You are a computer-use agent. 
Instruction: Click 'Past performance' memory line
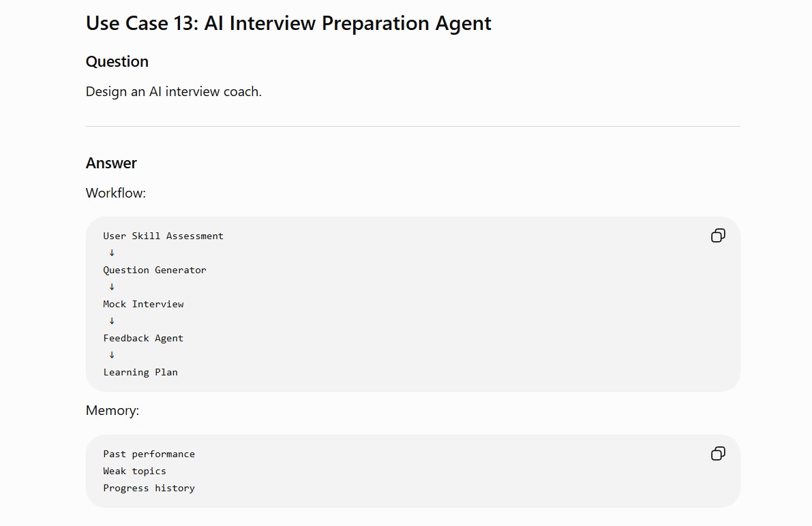[x=149, y=454]
